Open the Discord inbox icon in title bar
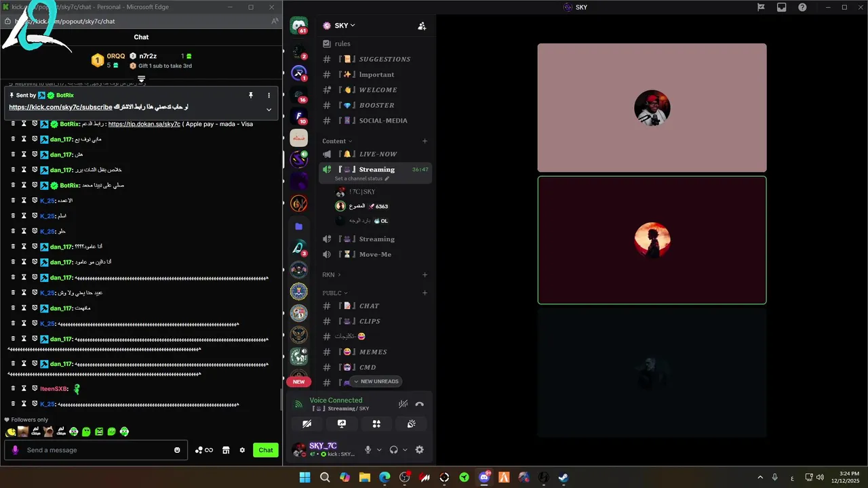Image resolution: width=868 pixels, height=488 pixels. pos(781,7)
